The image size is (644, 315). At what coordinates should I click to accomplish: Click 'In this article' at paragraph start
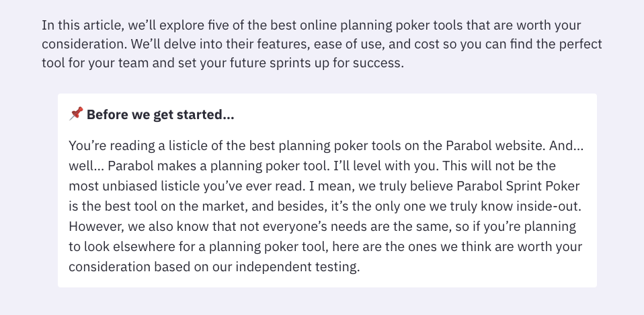point(82,26)
